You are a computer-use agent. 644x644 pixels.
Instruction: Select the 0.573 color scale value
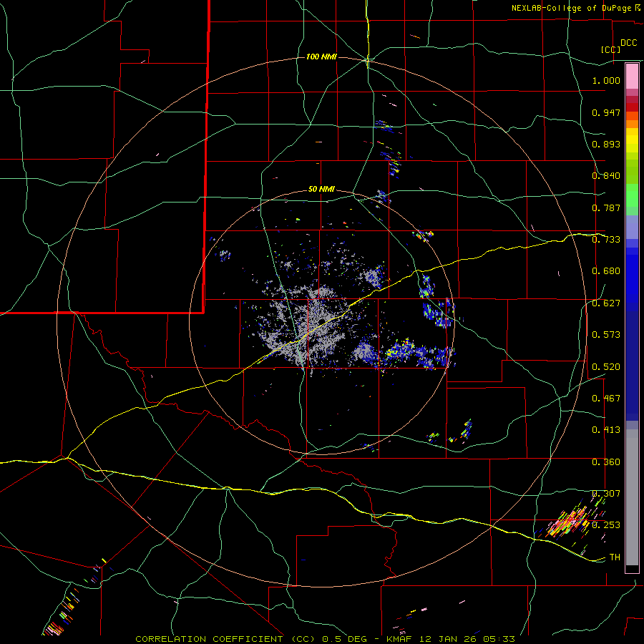click(x=606, y=335)
